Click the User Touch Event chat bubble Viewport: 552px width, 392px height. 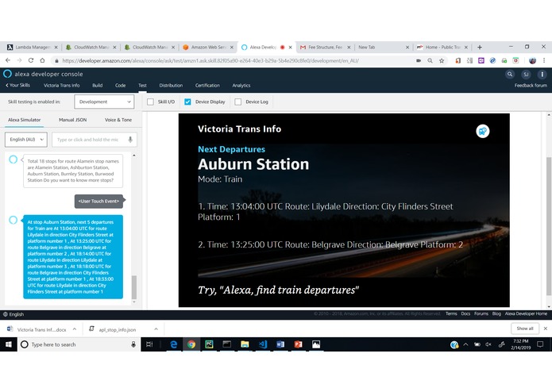pos(99,201)
